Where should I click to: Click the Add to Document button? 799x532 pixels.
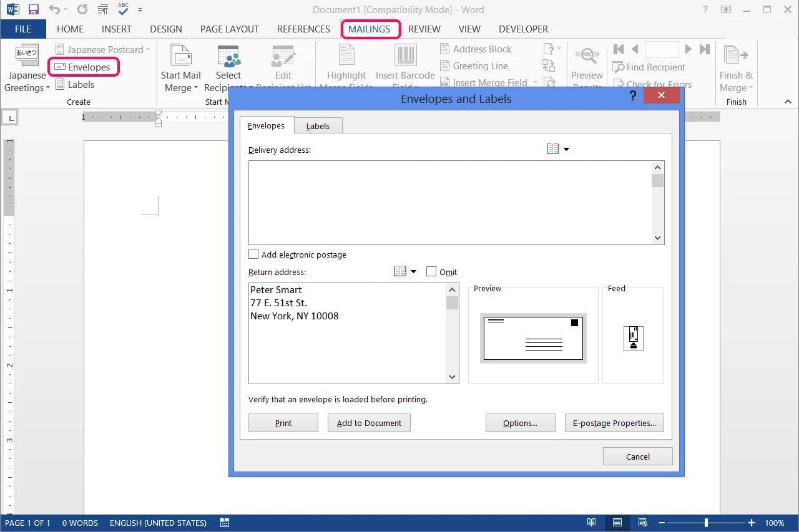(369, 423)
